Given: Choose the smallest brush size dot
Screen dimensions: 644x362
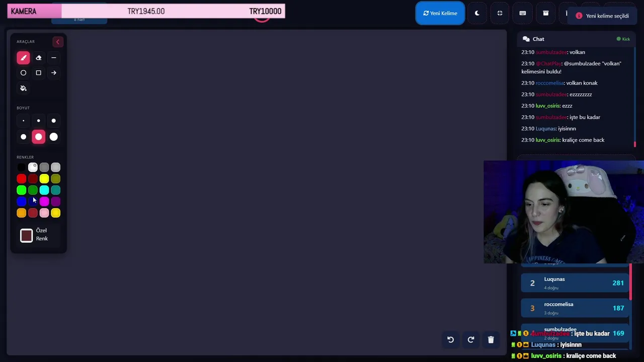Looking at the screenshot, I should click(x=23, y=121).
